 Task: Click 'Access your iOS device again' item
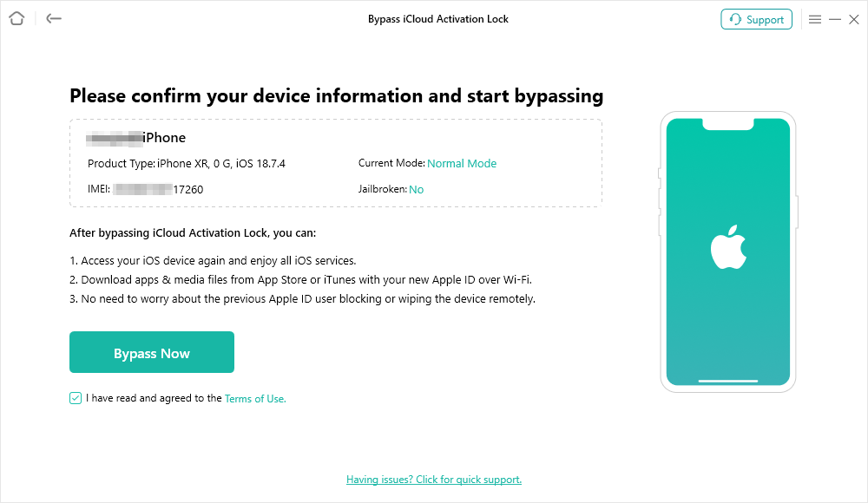coord(214,261)
